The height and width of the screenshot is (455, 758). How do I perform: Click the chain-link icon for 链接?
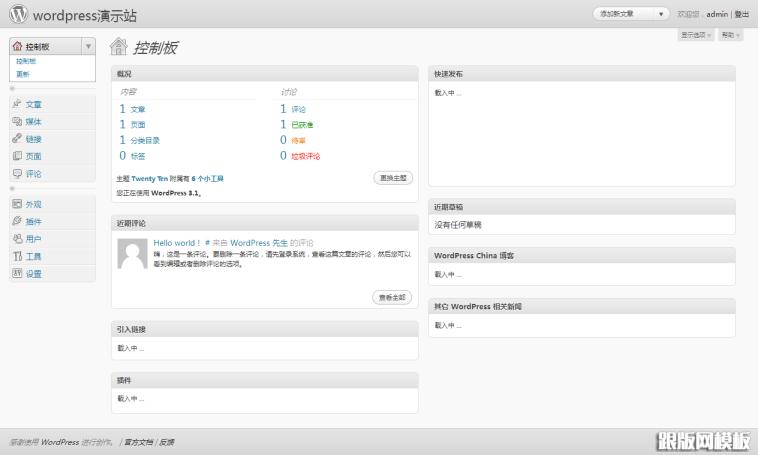click(x=17, y=138)
